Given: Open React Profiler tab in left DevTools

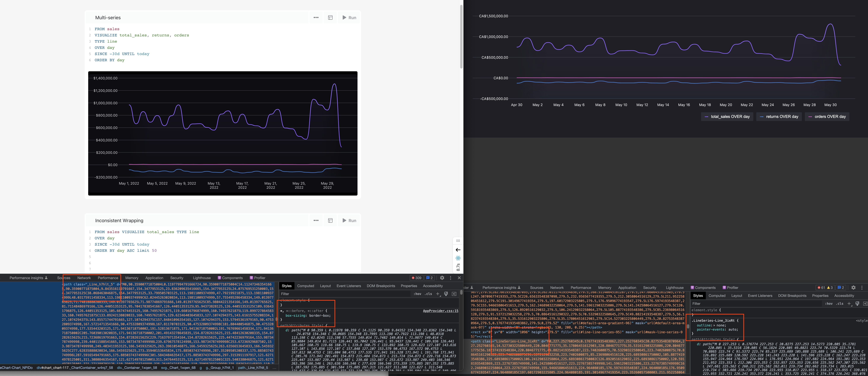Looking at the screenshot, I should [x=257, y=278].
